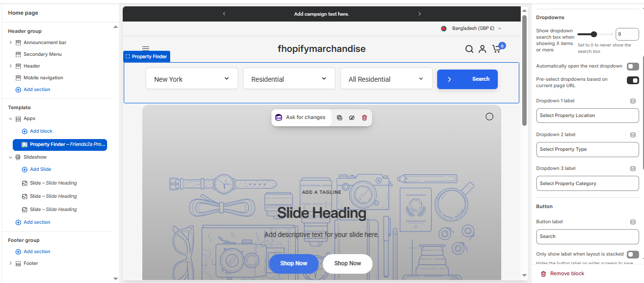Toggle Pre-select dropdowns based on page URL
The width and height of the screenshot is (644, 283).
coord(633,80)
